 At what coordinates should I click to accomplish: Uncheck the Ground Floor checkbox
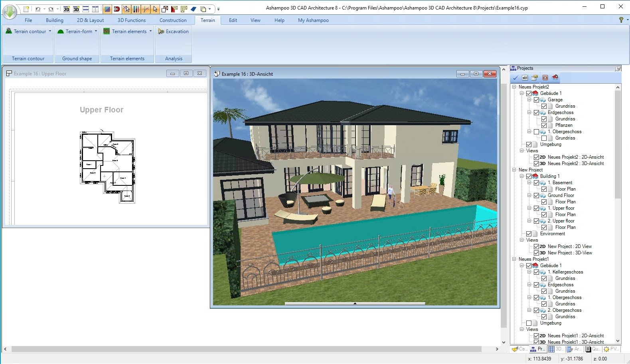point(536,195)
